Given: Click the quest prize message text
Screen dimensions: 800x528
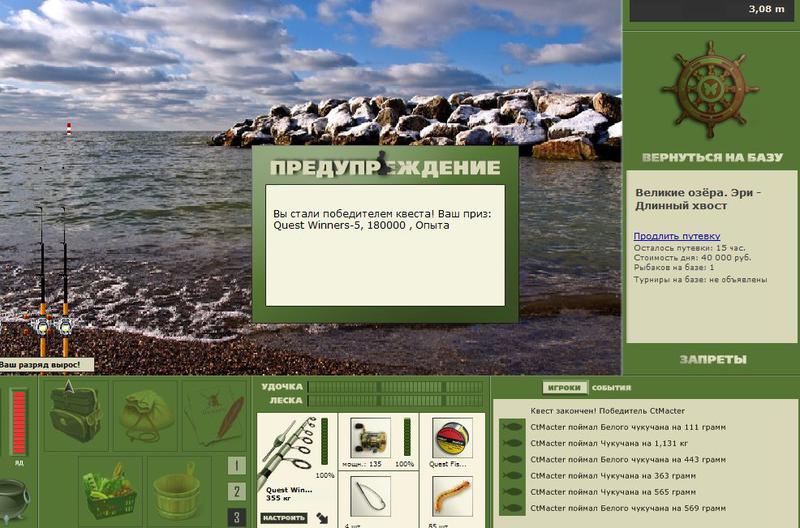Looking at the screenshot, I should [x=382, y=219].
